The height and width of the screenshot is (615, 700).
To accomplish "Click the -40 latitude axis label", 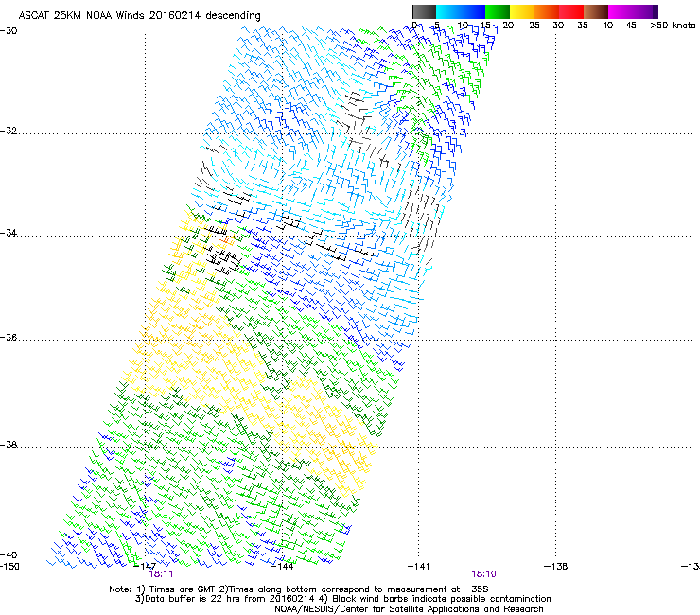I will pyautogui.click(x=9, y=554).
